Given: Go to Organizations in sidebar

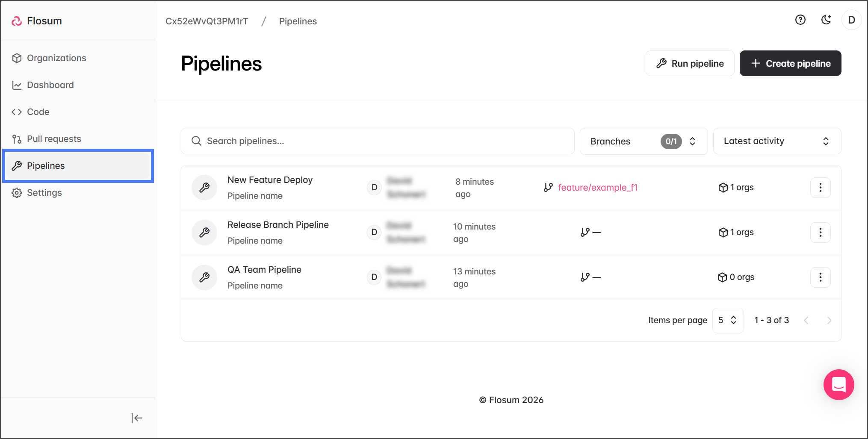Looking at the screenshot, I should click(56, 58).
